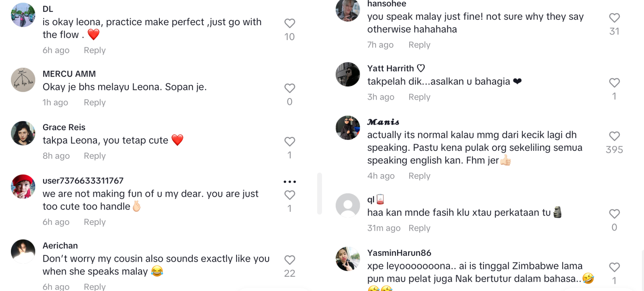Image resolution: width=644 pixels, height=291 pixels.
Task: Reply to hansohee's comment
Action: [419, 44]
